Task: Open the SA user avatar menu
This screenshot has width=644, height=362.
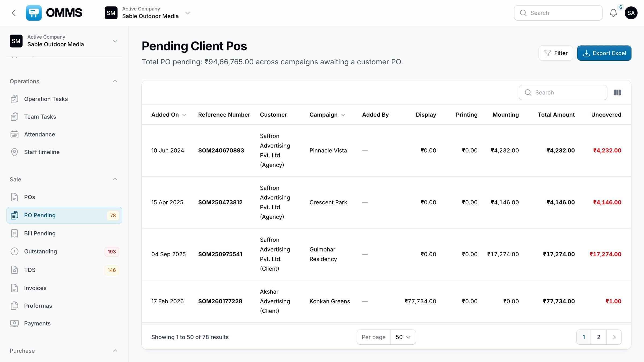Action: point(631,13)
